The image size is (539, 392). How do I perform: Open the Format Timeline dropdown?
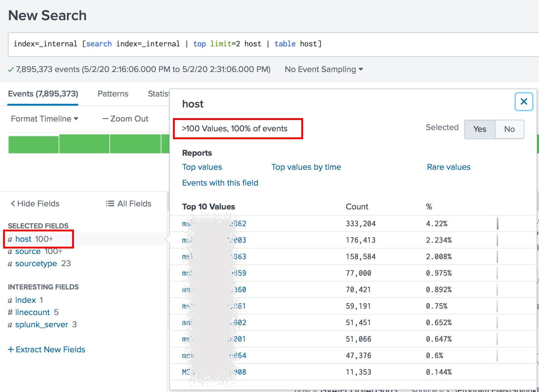pyautogui.click(x=45, y=119)
